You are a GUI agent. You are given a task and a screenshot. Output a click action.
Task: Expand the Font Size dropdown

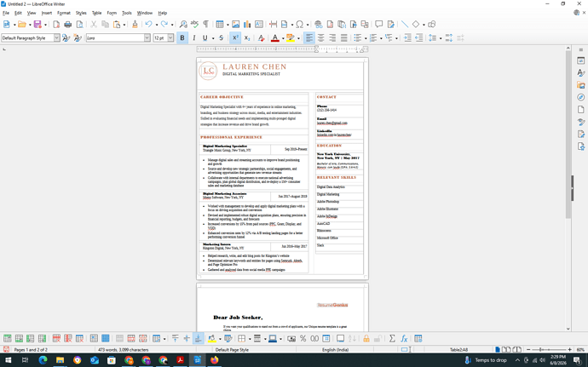pos(170,37)
